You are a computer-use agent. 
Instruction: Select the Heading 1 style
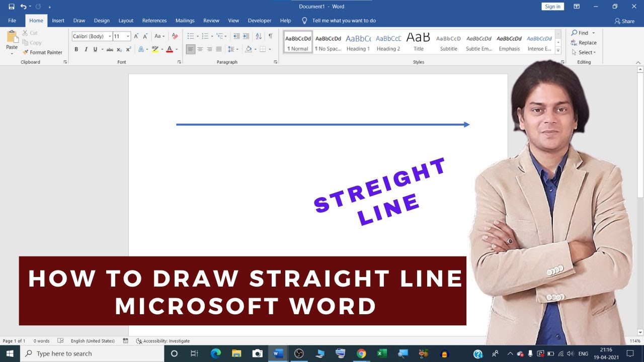click(358, 42)
